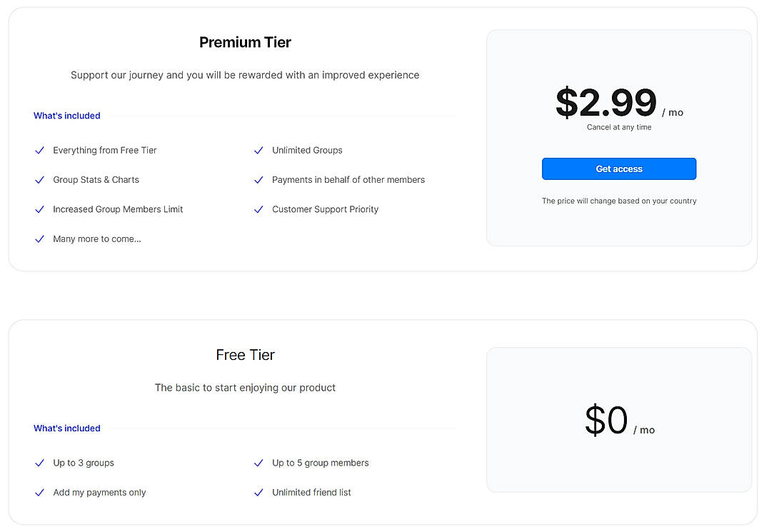Image resolution: width=764 pixels, height=532 pixels.
Task: Click the checkmark beside Increased Group Members Limit
Action: click(40, 209)
